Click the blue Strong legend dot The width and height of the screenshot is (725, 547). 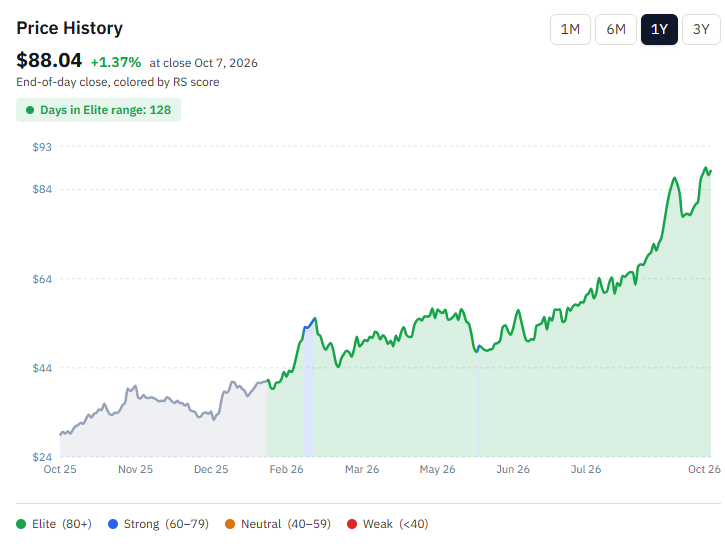tap(113, 524)
